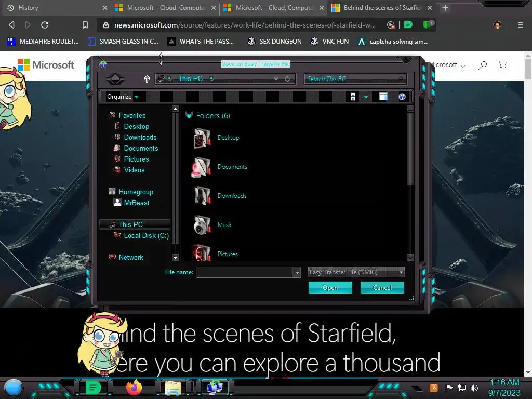532x399 pixels.
Task: Click the Microsoft logo on page
Action: pyautogui.click(x=46, y=64)
